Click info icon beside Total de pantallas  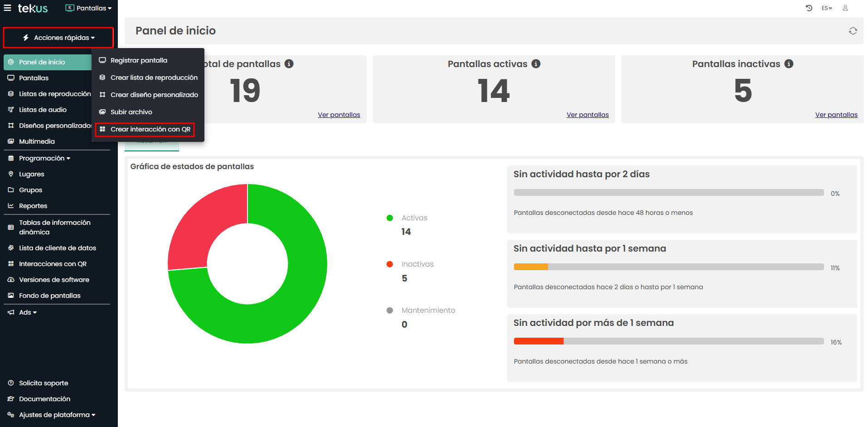[x=289, y=64]
